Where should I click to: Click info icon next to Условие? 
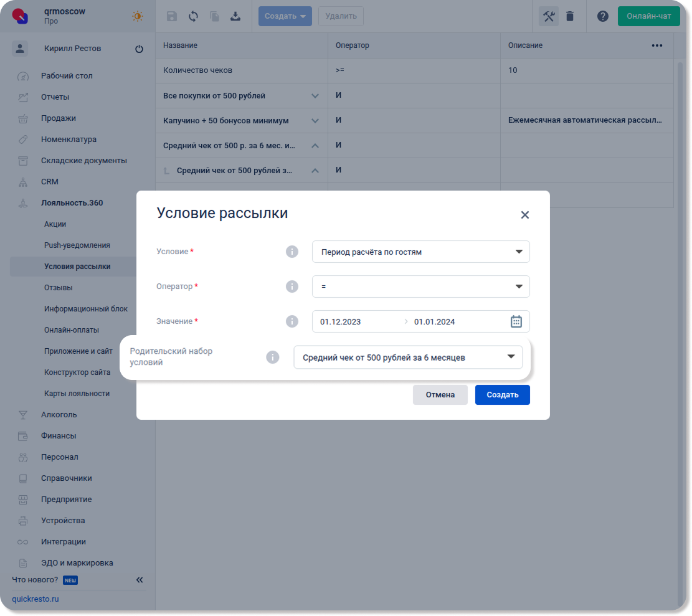coord(291,252)
